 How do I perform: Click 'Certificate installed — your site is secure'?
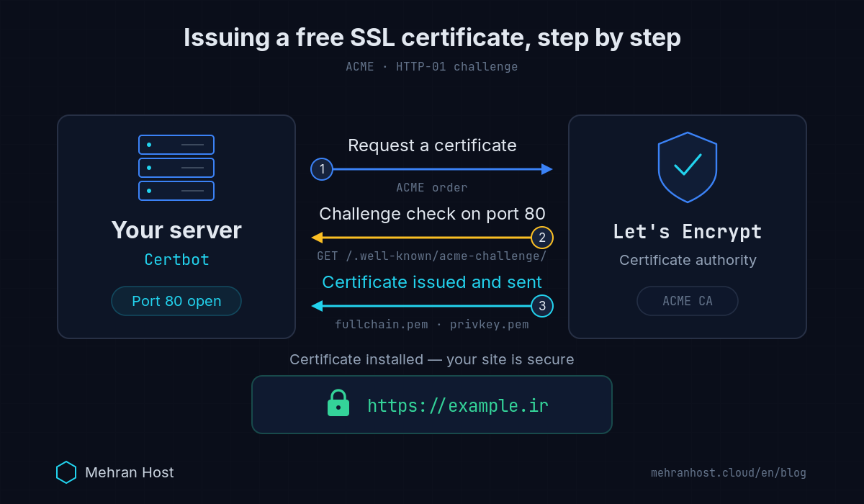[432, 359]
